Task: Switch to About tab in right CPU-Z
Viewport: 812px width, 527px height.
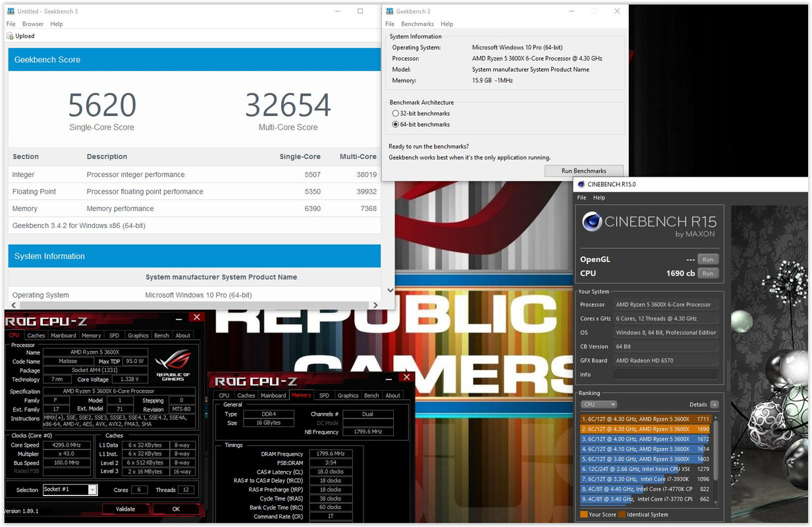Action: (x=393, y=395)
